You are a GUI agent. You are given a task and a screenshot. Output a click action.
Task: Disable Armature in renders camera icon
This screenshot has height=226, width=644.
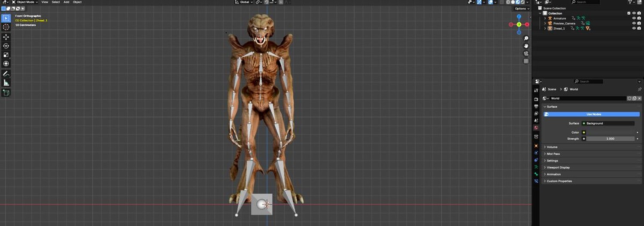(x=639, y=18)
